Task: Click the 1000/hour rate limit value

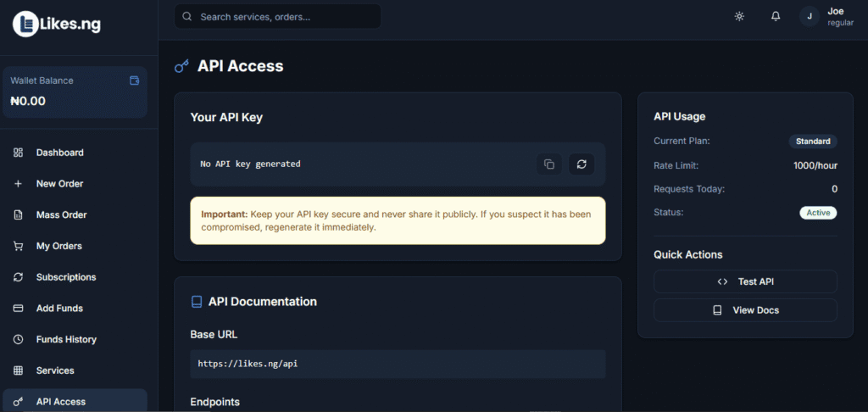Action: pyautogui.click(x=815, y=165)
